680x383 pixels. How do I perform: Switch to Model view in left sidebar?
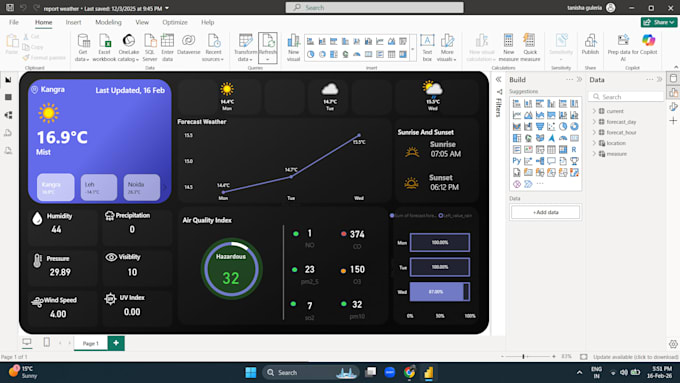pyautogui.click(x=8, y=115)
